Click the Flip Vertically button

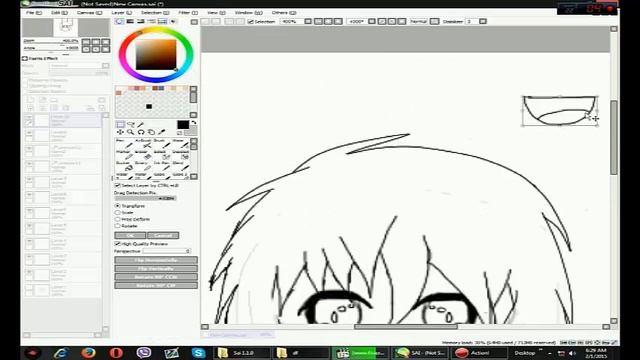[156, 269]
